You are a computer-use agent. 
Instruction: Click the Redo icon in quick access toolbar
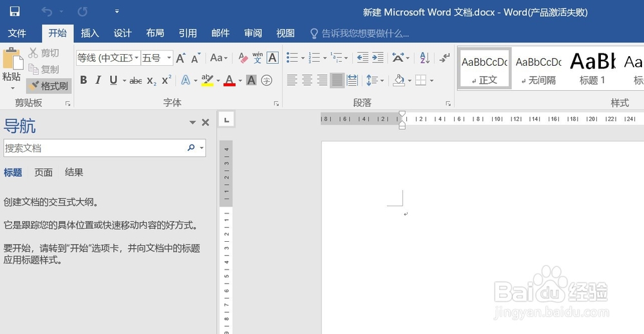(82, 12)
